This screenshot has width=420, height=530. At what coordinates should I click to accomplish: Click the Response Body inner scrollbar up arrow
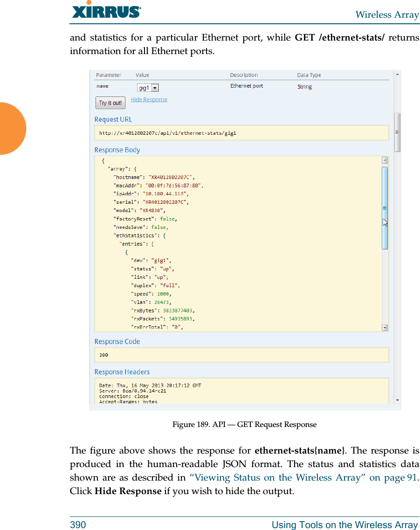pos(385,160)
